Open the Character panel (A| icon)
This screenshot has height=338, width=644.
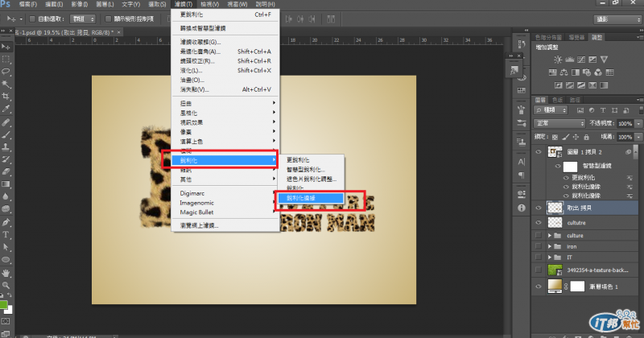click(x=521, y=162)
